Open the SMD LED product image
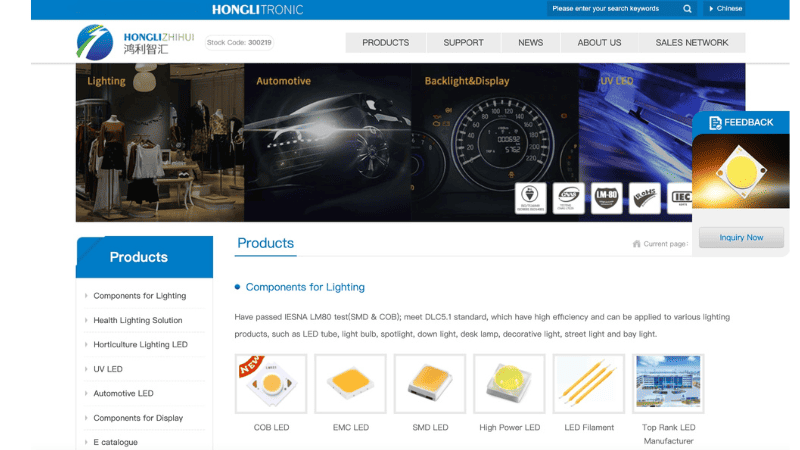This screenshot has width=800, height=450. 430,384
